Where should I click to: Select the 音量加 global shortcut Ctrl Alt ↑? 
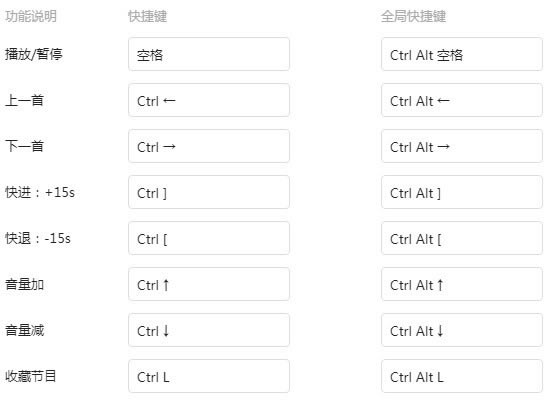pyautogui.click(x=462, y=285)
